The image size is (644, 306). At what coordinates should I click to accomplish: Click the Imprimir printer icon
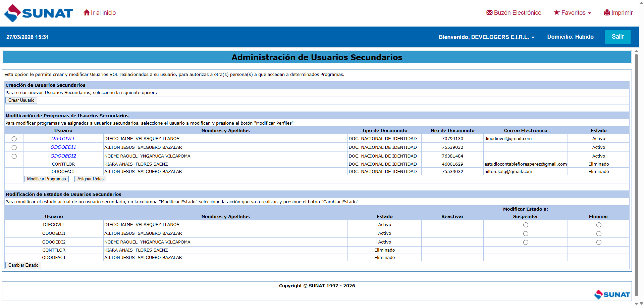tap(607, 13)
